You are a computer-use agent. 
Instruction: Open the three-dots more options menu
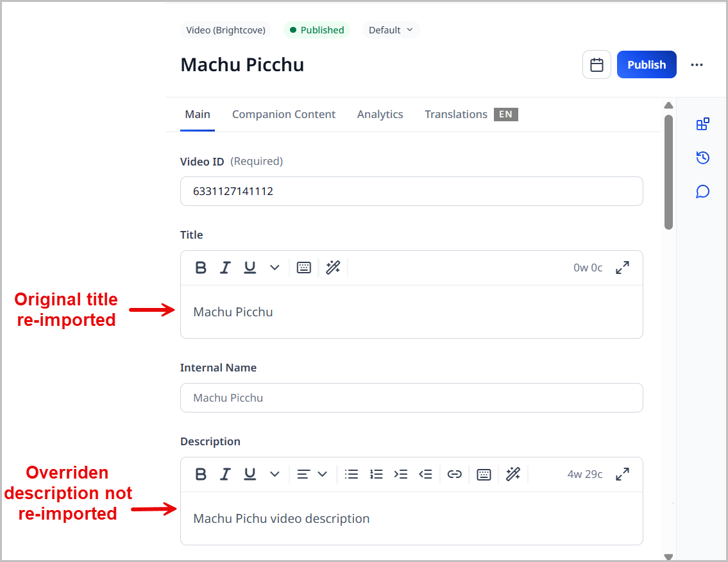coord(697,65)
